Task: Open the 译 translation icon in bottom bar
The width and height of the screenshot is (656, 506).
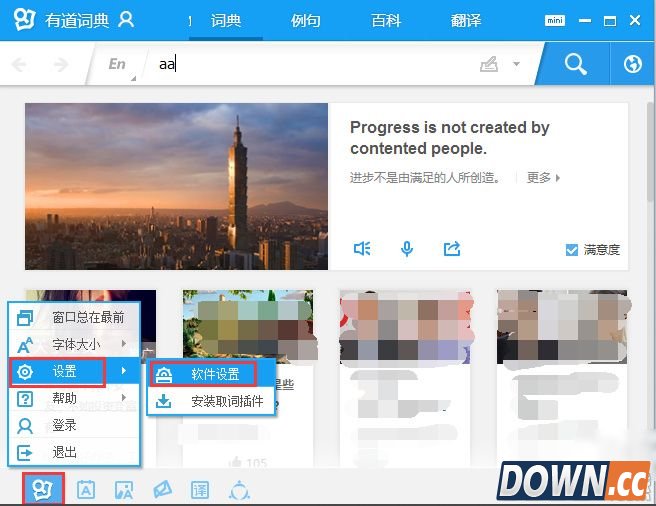Action: tap(200, 490)
